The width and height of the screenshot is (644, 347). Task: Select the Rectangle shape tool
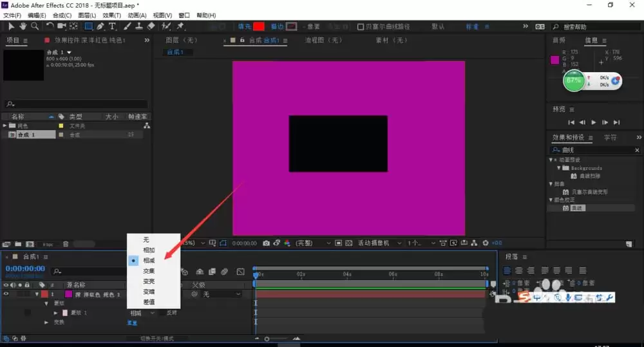(88, 26)
